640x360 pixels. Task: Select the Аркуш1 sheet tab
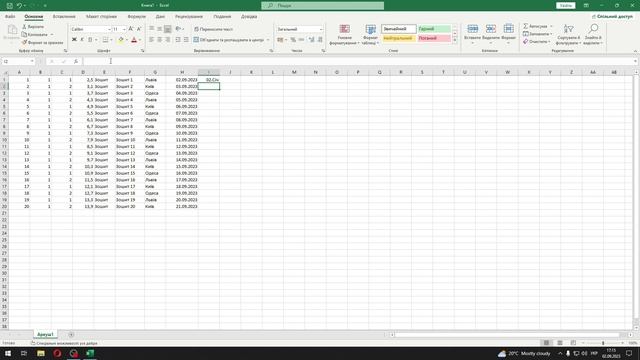pos(45,335)
